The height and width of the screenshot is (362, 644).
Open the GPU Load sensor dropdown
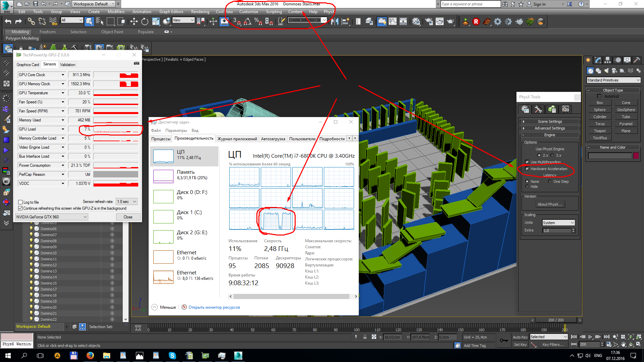(62, 129)
